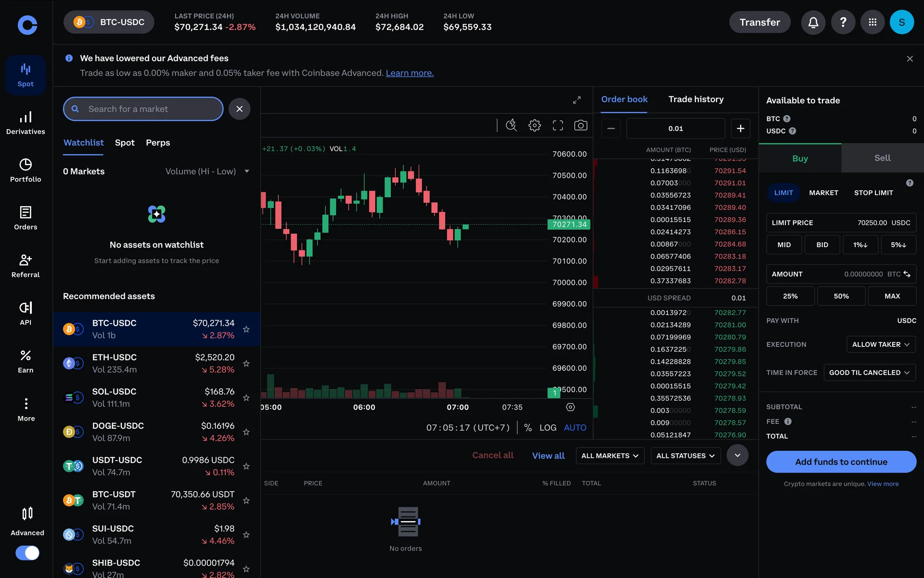Screen dimensions: 924x578
Task: Open the notifications bell icon
Action: (x=813, y=23)
